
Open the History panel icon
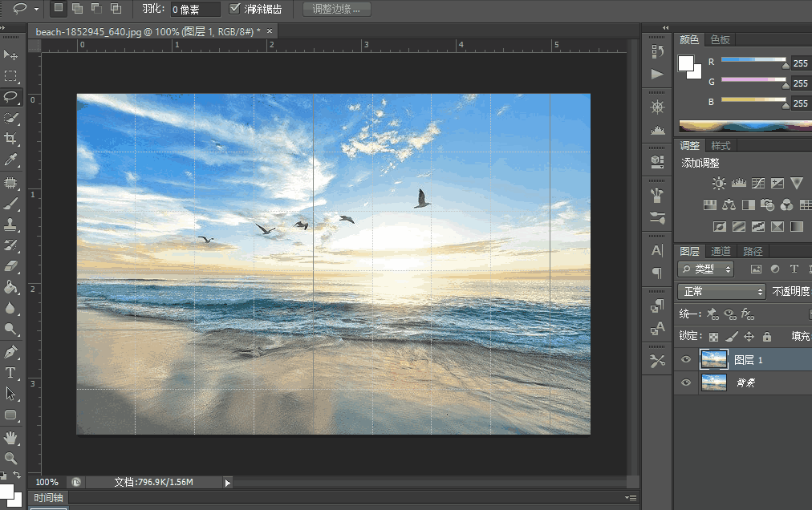pos(657,51)
